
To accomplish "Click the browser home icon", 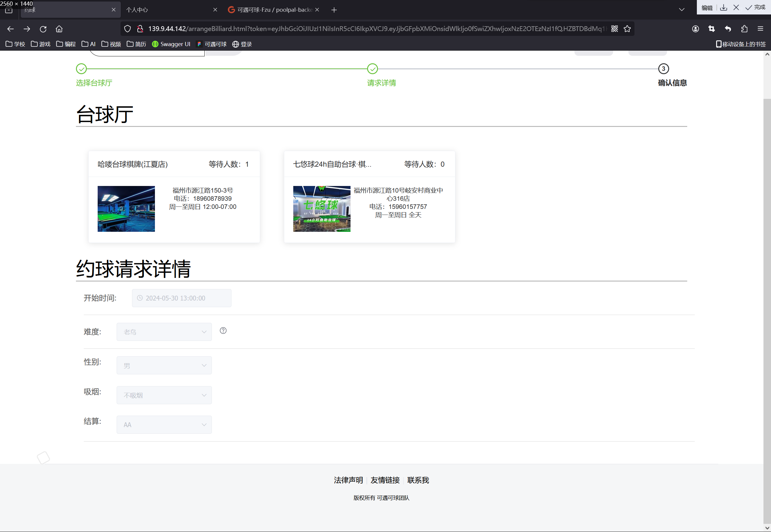I will 59,29.
